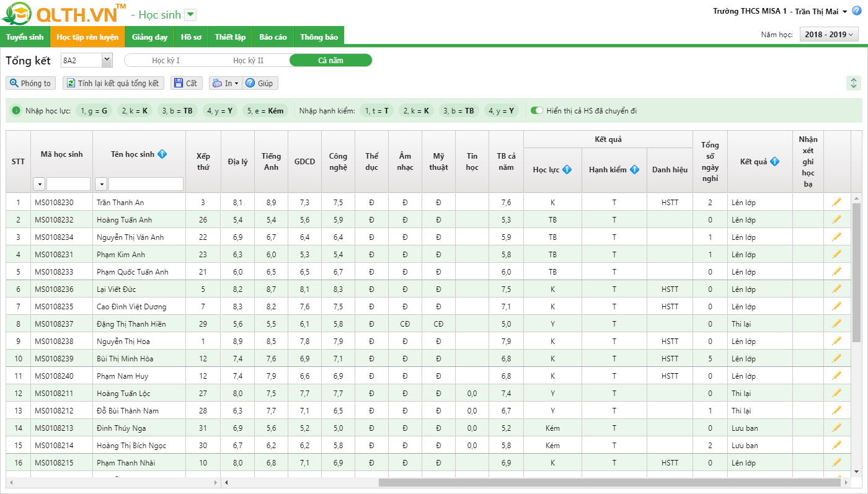Image resolution: width=868 pixels, height=494 pixels.
Task: Click info icon beside Hạnh kiểm header
Action: pos(634,170)
